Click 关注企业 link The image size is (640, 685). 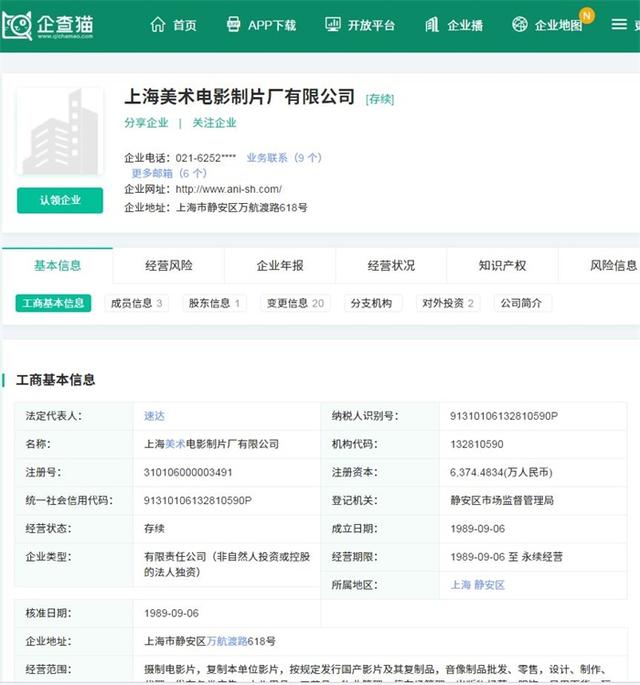(214, 123)
